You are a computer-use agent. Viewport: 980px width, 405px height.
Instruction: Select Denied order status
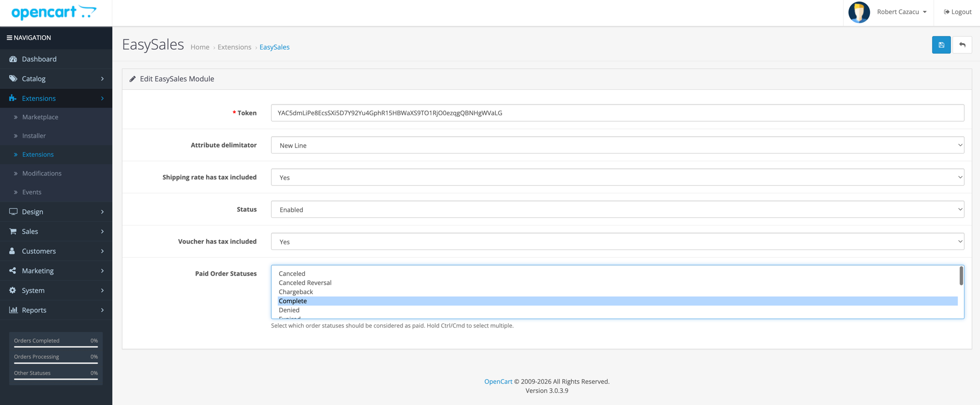tap(617, 310)
